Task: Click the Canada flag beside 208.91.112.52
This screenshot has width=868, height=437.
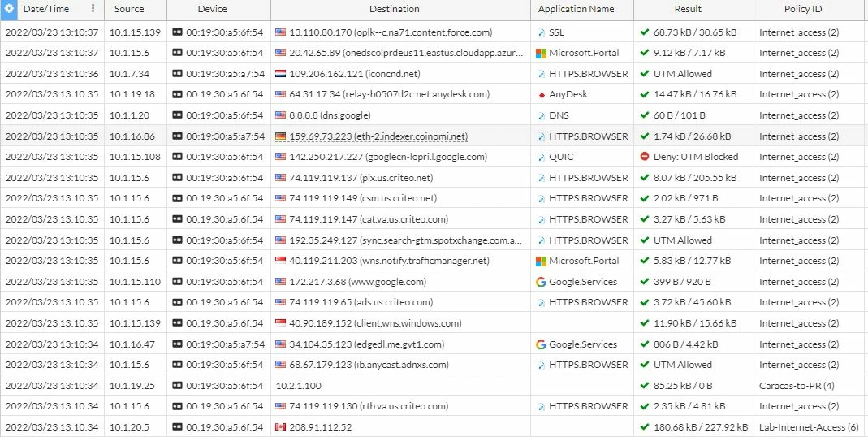Action: pyautogui.click(x=281, y=427)
